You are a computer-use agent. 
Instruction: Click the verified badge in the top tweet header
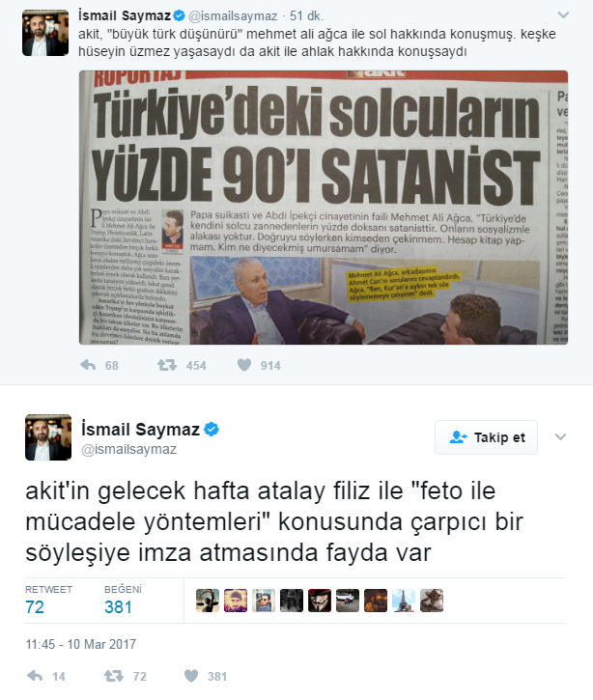179,16
